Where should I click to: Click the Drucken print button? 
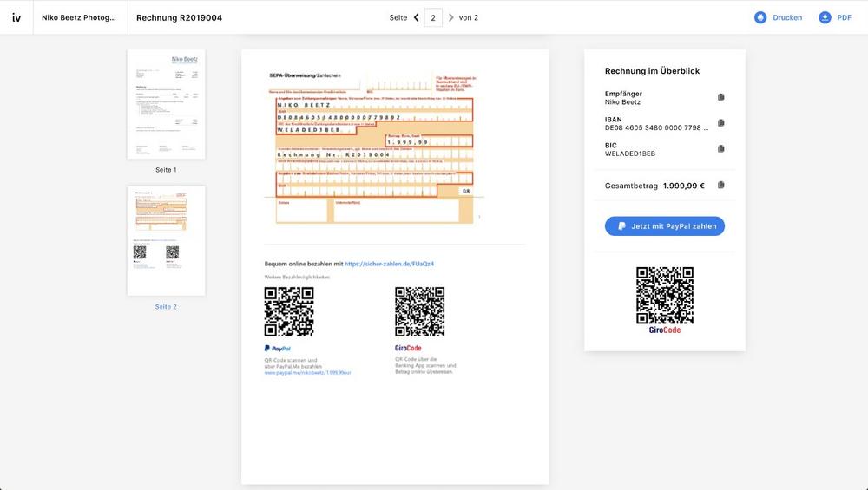pyautogui.click(x=778, y=17)
